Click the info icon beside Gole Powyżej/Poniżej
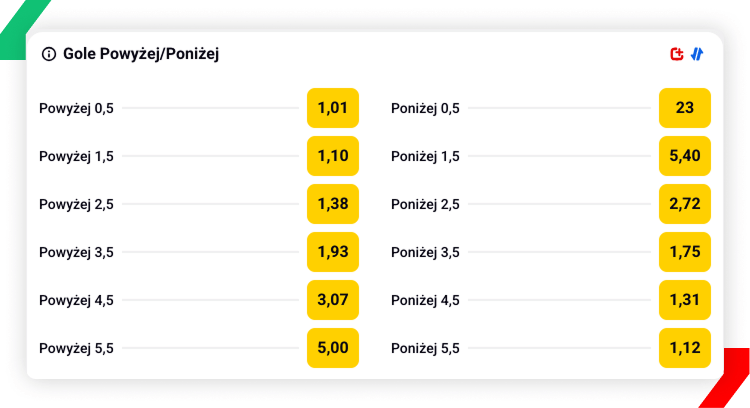The image size is (750, 408). [48, 54]
